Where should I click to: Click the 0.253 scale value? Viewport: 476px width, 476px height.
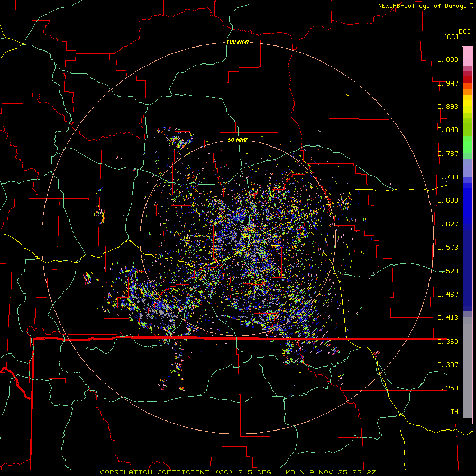pyautogui.click(x=448, y=388)
